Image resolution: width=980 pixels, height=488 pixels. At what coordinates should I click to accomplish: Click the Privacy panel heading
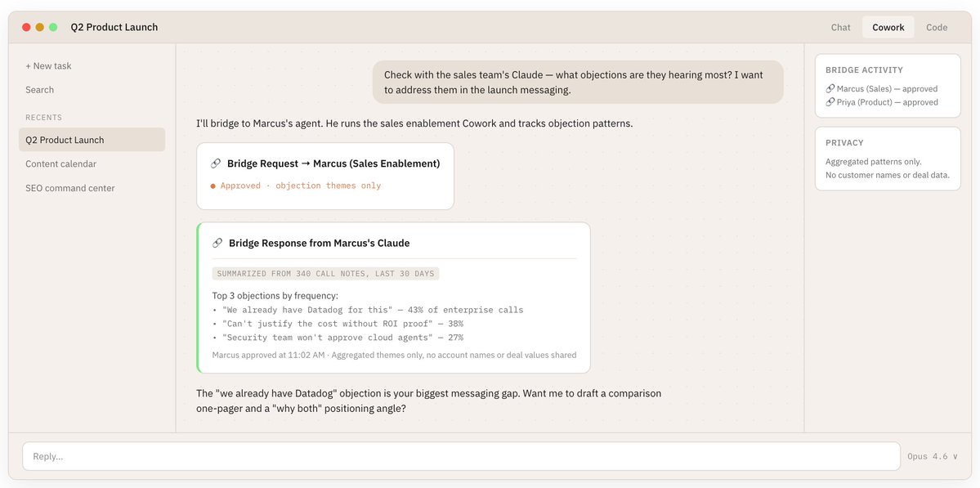coord(844,142)
